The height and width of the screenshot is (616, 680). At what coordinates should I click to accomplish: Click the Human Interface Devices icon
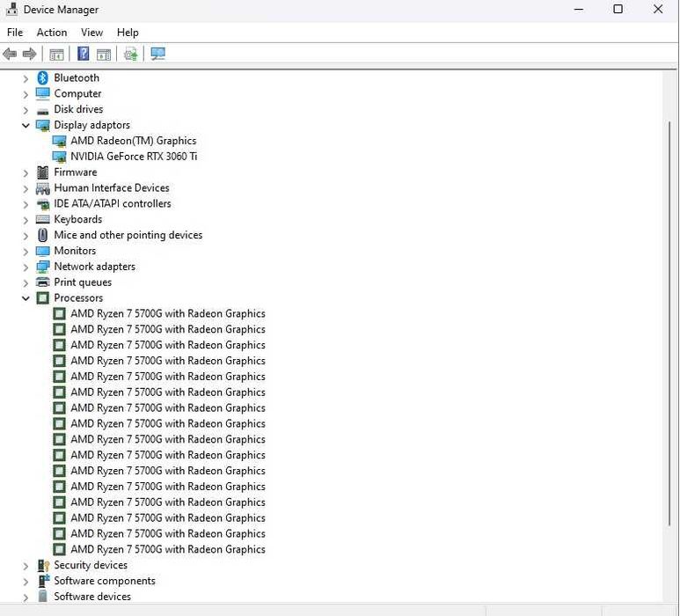42,188
